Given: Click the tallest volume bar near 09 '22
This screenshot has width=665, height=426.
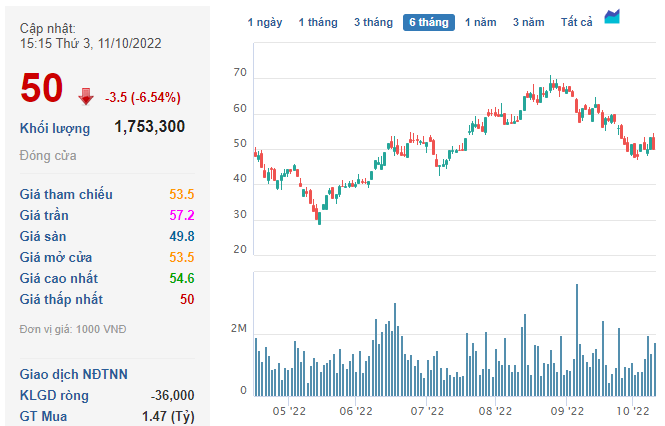Looking at the screenshot, I should 577,340.
